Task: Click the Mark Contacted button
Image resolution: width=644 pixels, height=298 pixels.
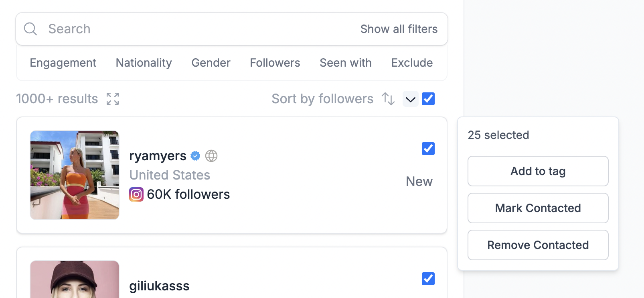Action: pos(538,208)
